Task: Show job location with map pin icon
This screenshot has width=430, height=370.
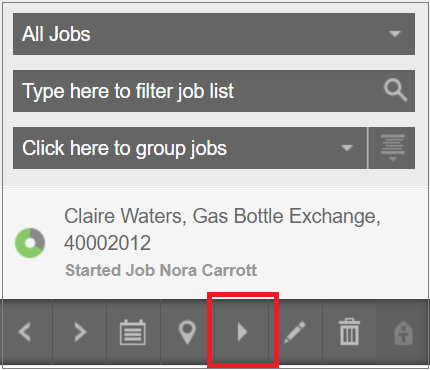Action: pyautogui.click(x=187, y=332)
